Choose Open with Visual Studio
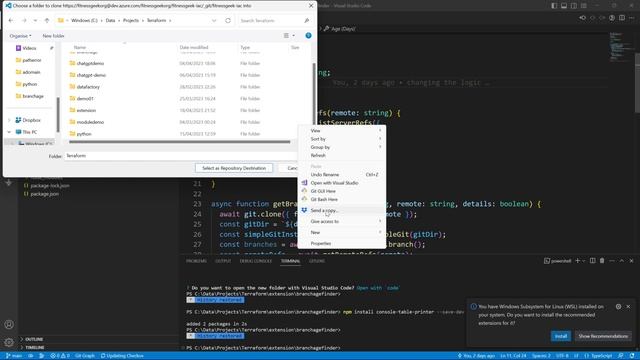This screenshot has height=360, width=640. coord(342,183)
